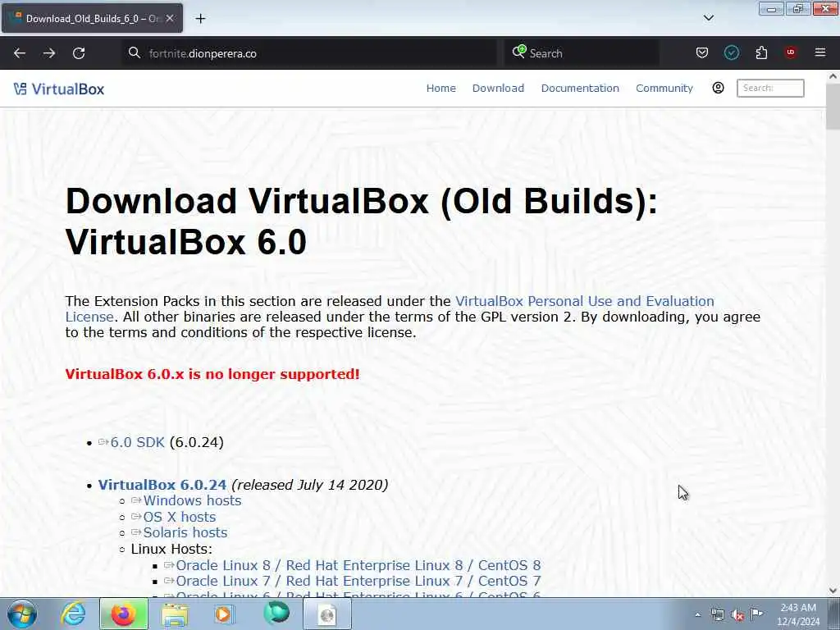Open the Windows Start orb
This screenshot has height=630, width=840.
pos(21,614)
